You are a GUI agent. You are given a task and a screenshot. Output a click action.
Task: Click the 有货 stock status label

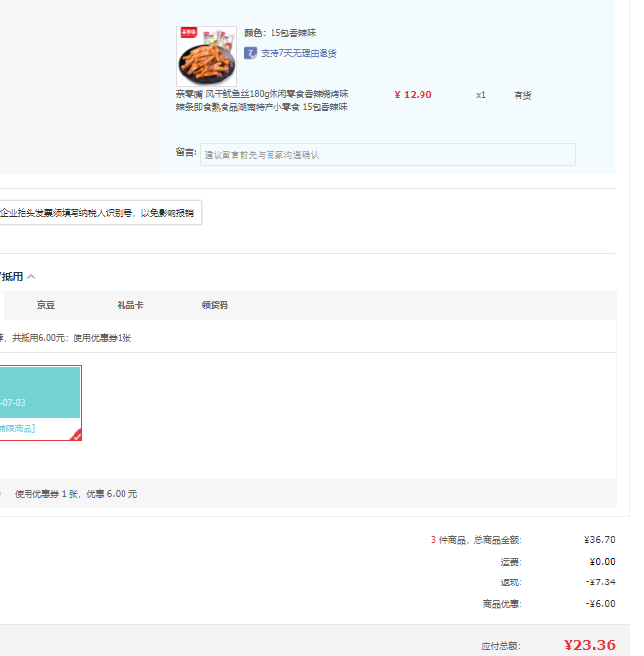point(522,95)
